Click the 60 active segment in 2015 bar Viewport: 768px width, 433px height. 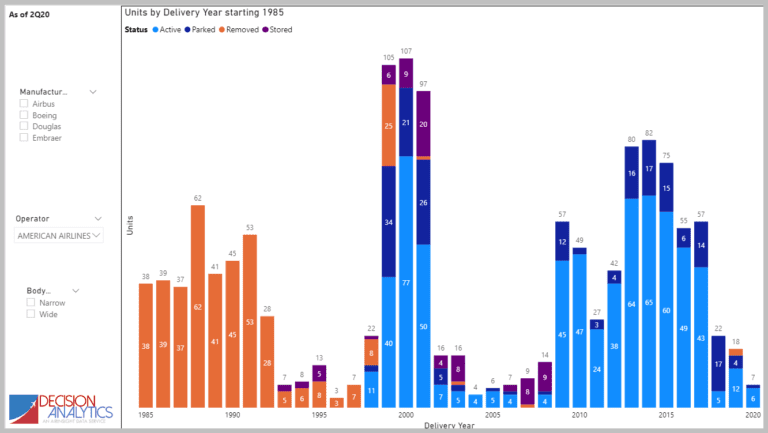[x=666, y=310]
